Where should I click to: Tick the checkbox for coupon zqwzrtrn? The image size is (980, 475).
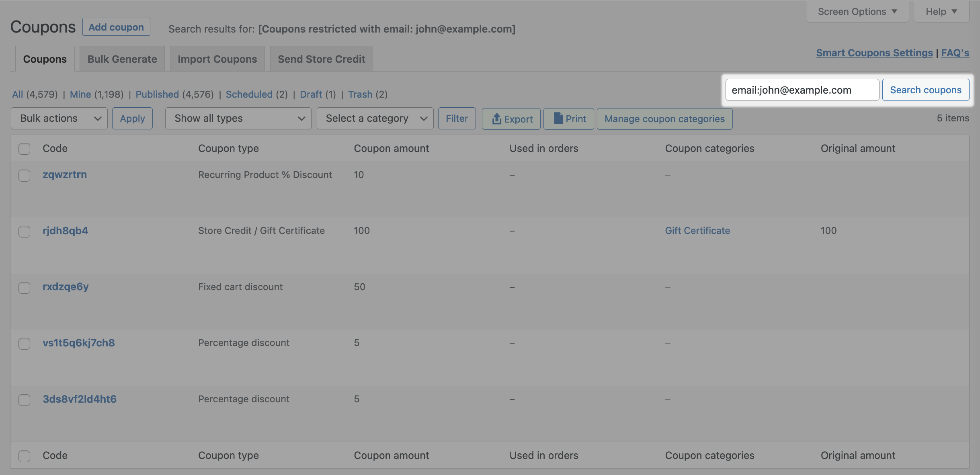pyautogui.click(x=25, y=176)
